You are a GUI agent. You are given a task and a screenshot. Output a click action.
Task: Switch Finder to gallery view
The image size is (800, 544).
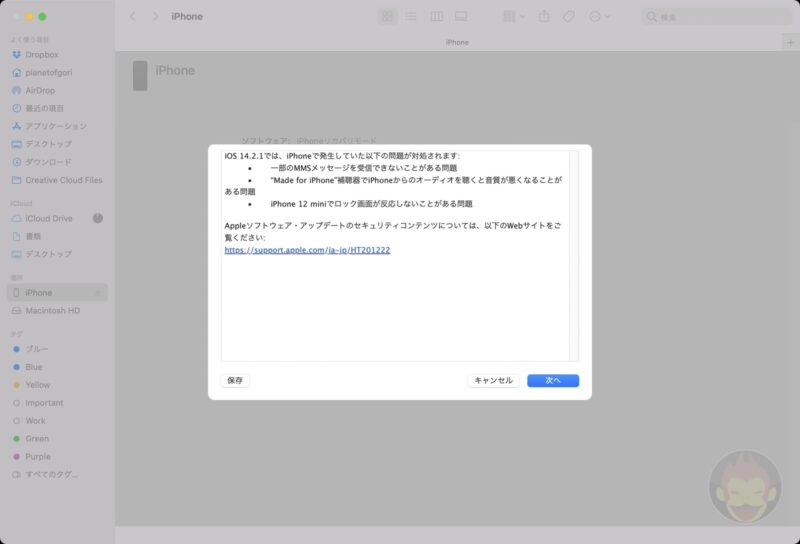[x=461, y=17]
